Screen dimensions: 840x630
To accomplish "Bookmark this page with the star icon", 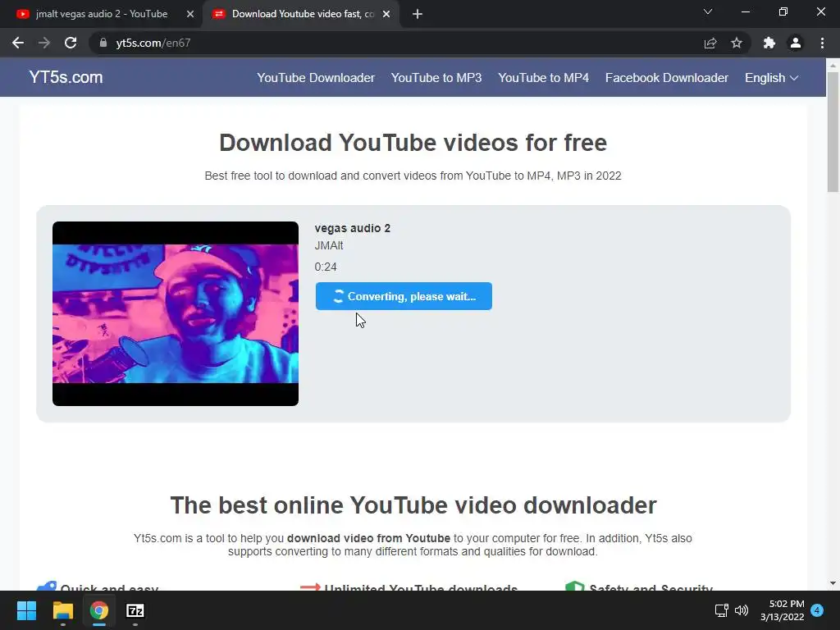I will click(737, 43).
